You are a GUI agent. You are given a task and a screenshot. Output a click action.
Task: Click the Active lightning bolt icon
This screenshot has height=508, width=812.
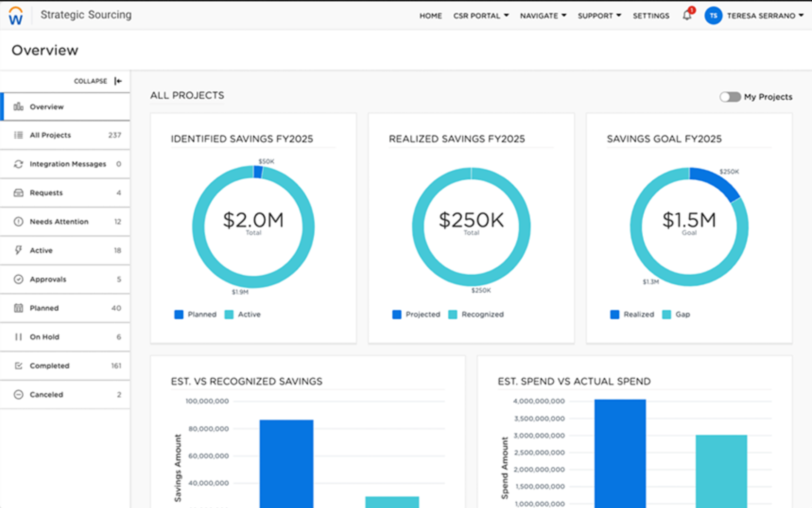click(x=18, y=250)
